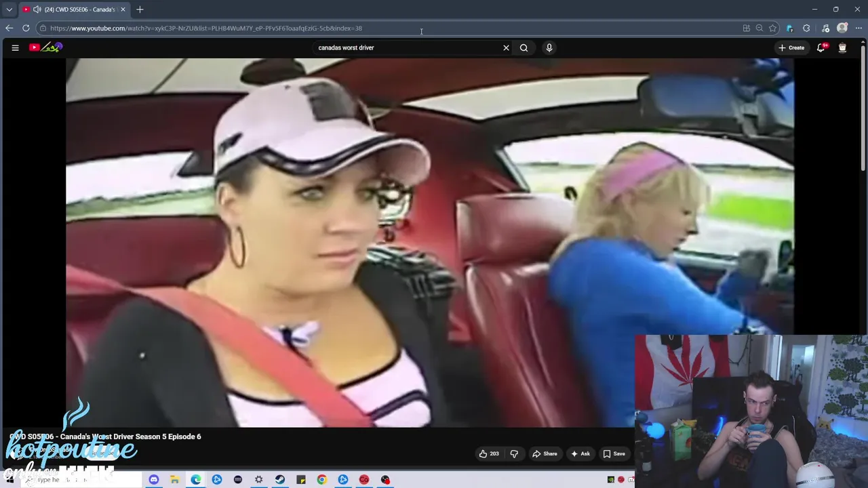Open the apps grid icon in address bar
Viewport: 868px width, 488px height.
pyautogui.click(x=747, y=28)
